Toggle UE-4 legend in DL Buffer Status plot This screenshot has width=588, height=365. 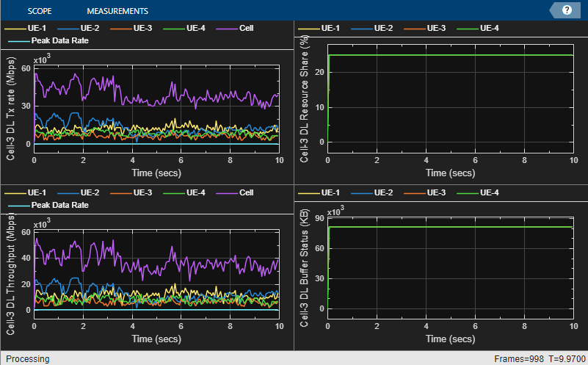(478, 192)
